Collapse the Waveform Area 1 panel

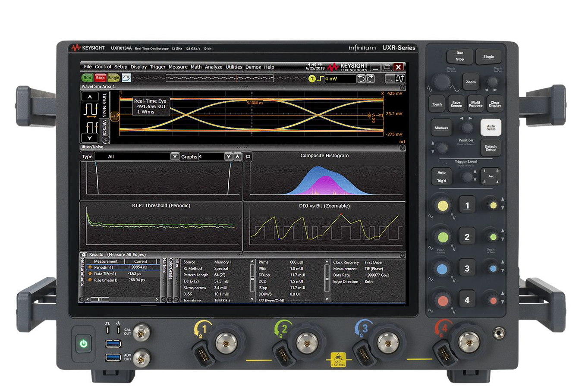[402, 87]
